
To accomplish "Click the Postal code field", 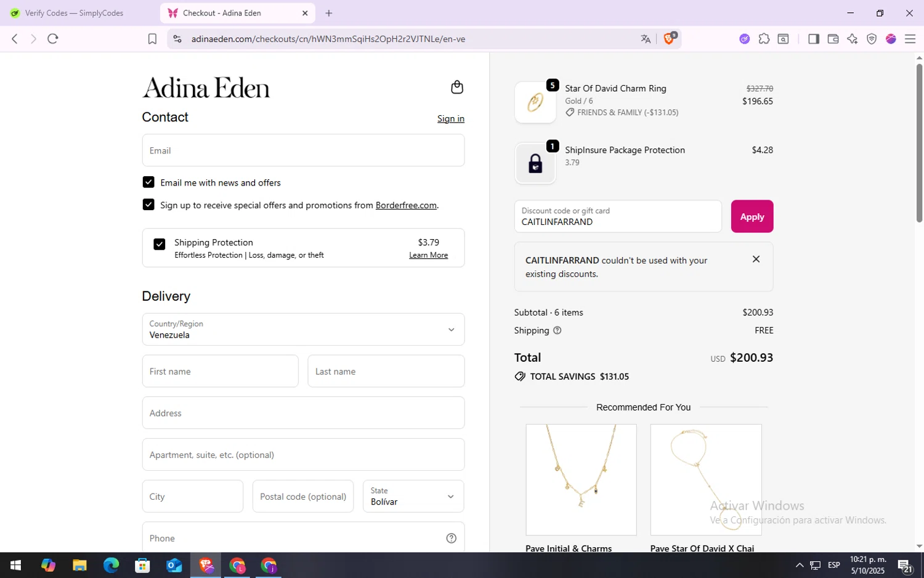I will tap(303, 496).
